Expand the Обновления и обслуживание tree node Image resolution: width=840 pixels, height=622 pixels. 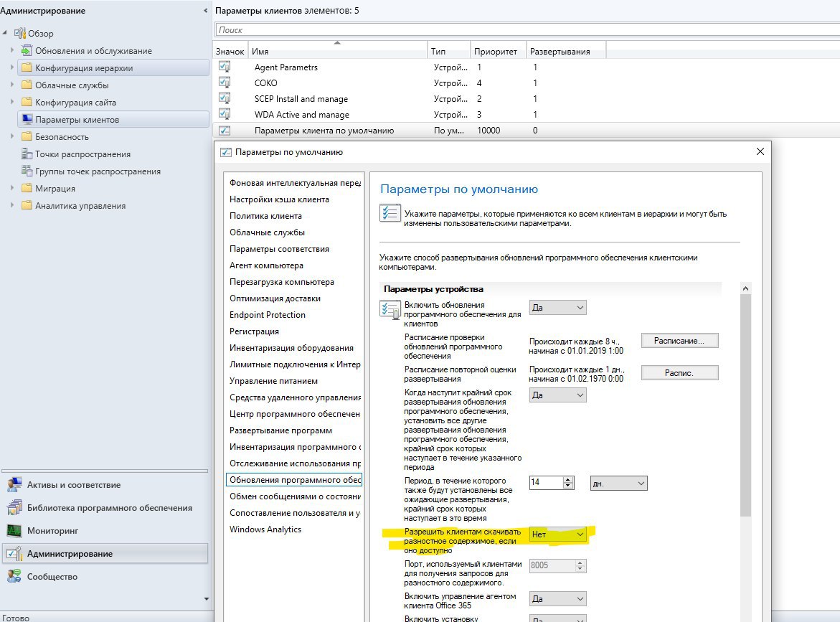pyautogui.click(x=11, y=50)
